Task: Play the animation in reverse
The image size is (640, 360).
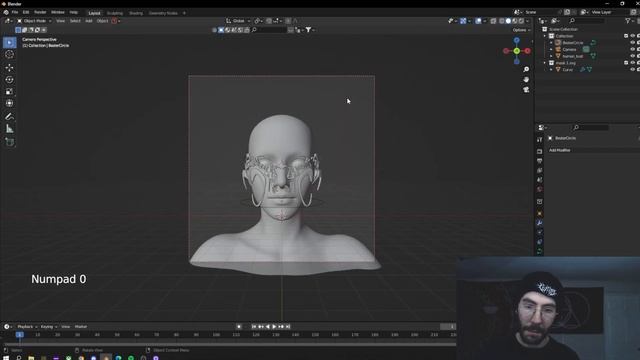Action: pos(268,327)
